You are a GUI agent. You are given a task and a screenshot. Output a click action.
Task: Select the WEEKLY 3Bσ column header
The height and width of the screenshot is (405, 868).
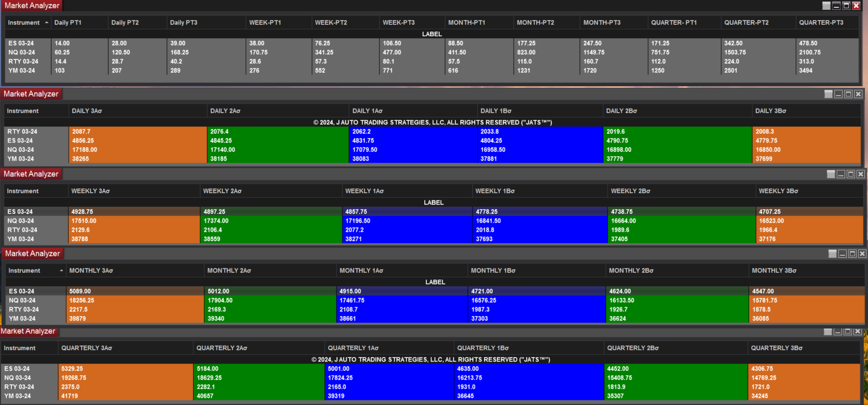810,191
